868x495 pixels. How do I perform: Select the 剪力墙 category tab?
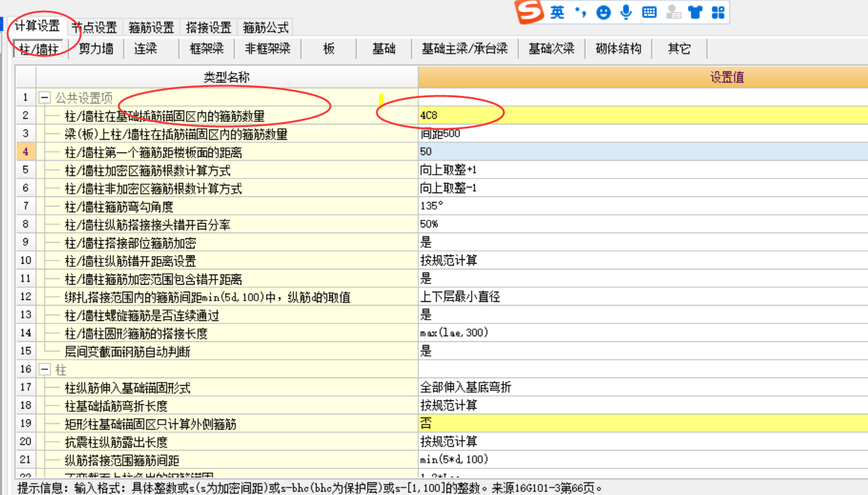pos(96,49)
